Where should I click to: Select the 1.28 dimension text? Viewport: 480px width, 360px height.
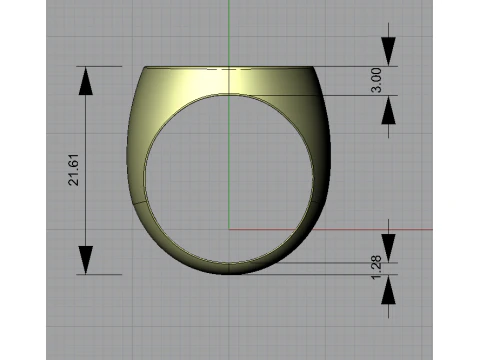tap(376, 268)
